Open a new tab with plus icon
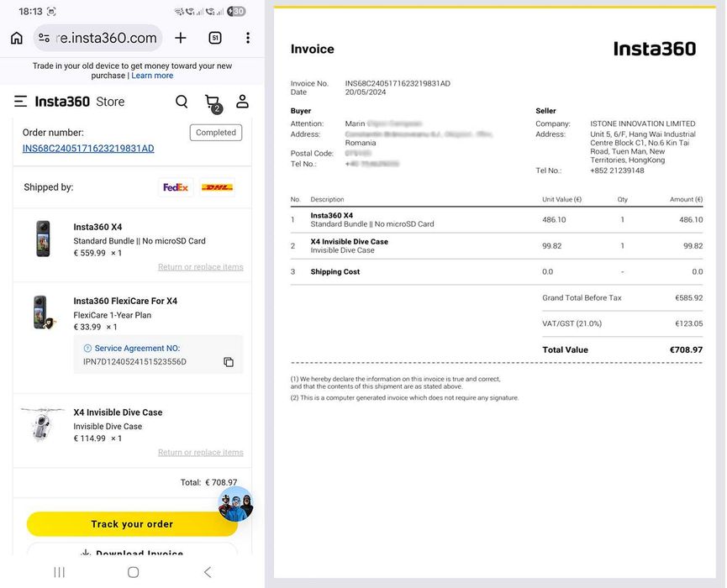The width and height of the screenshot is (727, 588). [181, 38]
